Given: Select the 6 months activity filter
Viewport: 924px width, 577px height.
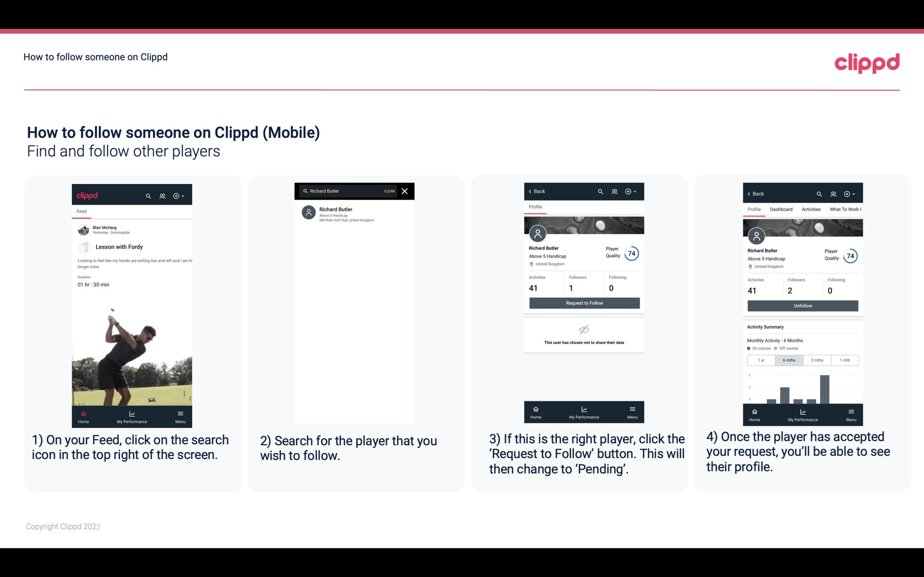Looking at the screenshot, I should [788, 359].
